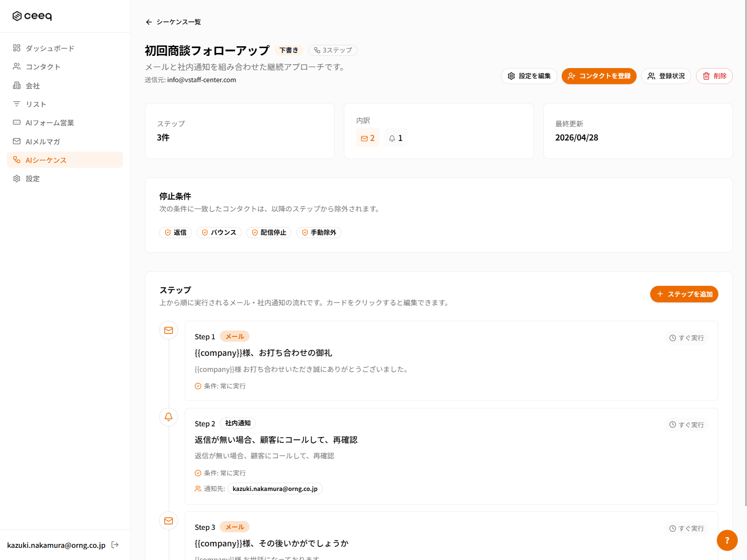The image size is (747, 560).
Task: Open the help question mark button
Action: (x=727, y=540)
